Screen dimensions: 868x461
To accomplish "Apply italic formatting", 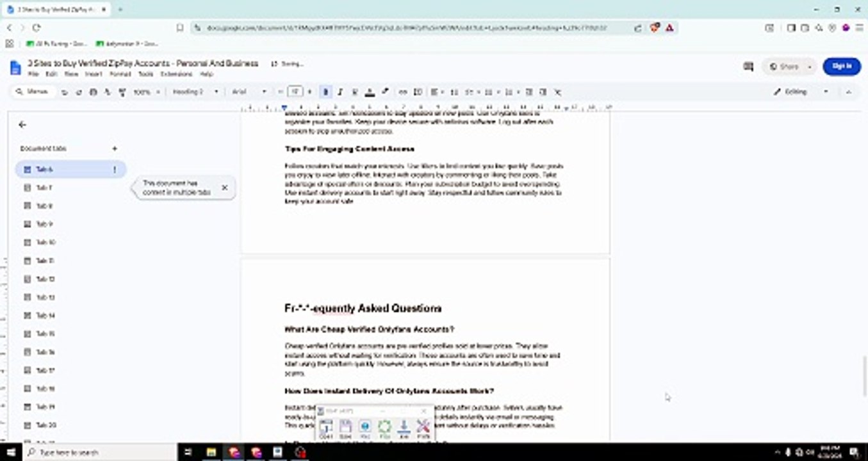I will (340, 92).
